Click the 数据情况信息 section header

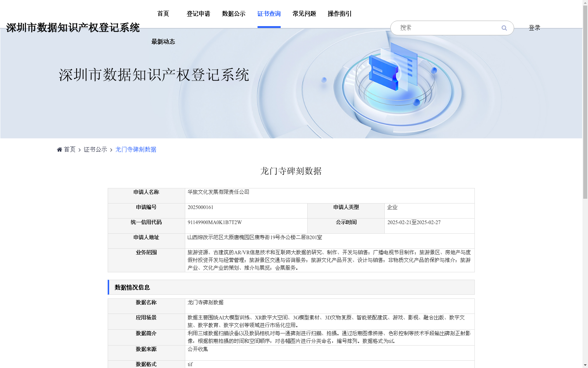pos(291,287)
